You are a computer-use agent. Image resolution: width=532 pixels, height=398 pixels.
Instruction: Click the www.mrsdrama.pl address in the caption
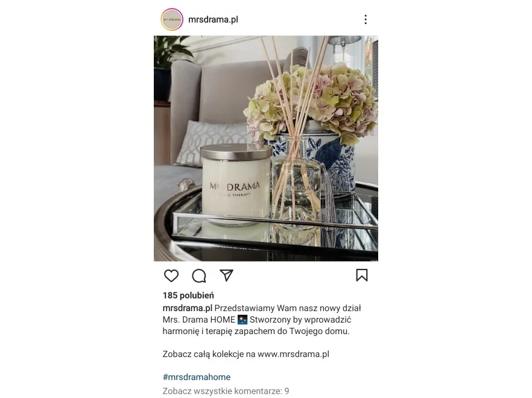pos(294,354)
